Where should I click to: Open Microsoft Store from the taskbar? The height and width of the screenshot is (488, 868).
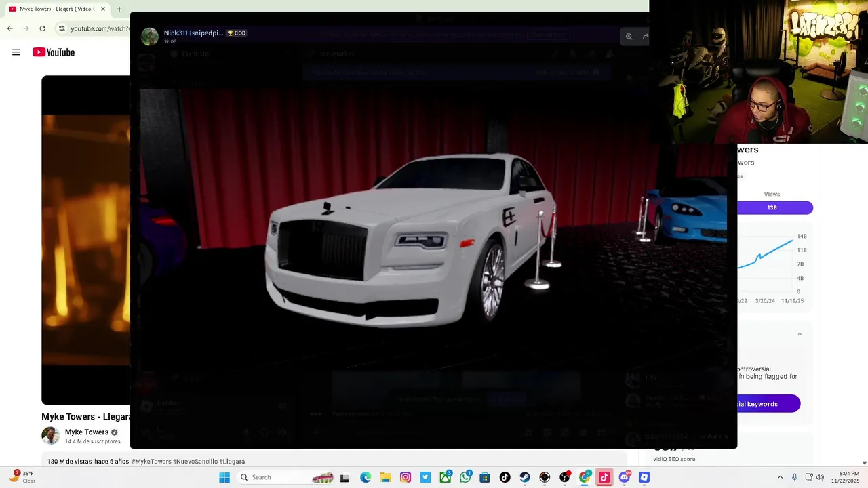coord(485,477)
